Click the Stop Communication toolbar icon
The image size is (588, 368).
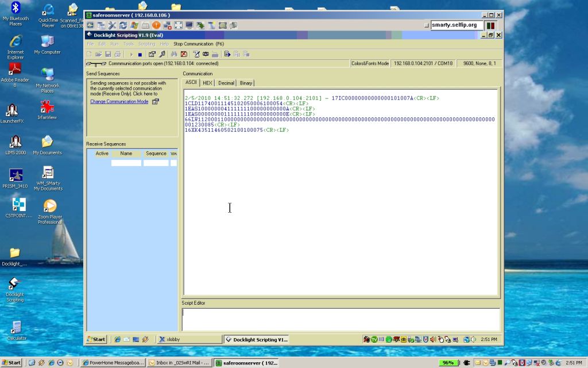click(x=140, y=54)
